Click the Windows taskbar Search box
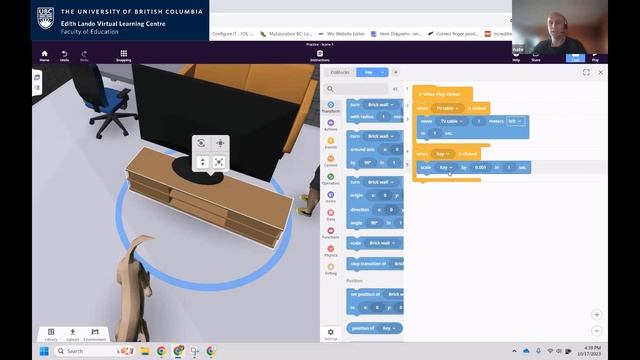 [x=94, y=351]
